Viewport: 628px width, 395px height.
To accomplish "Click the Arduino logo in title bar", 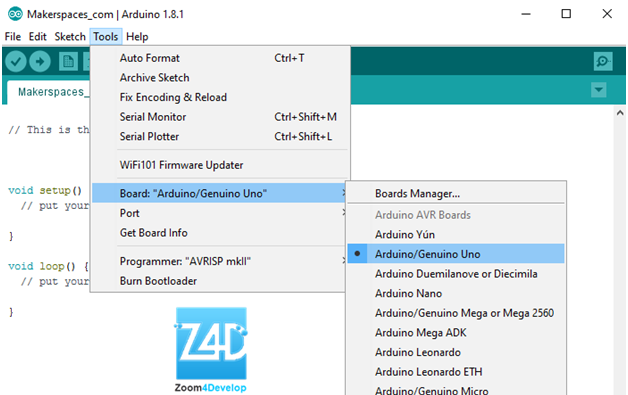I will tap(15, 14).
